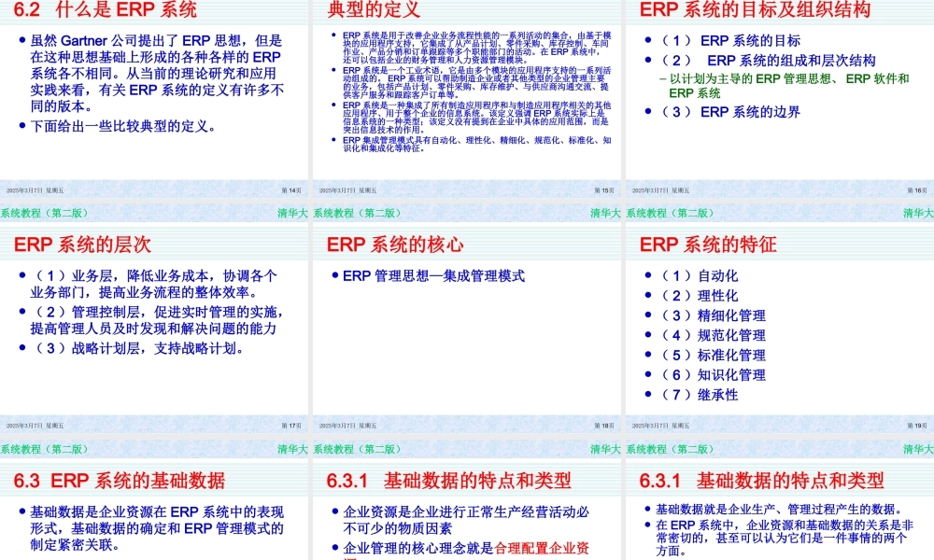The image size is (934, 560).
Task: Click the bullet starting "ERP 集成管理模式具有自动化"
Action: 476,144
